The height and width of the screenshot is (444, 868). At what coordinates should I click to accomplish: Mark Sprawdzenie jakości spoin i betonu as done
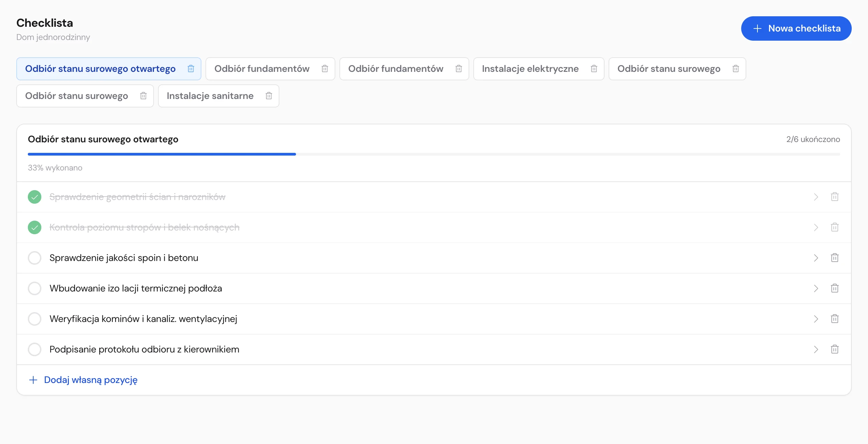pos(35,258)
